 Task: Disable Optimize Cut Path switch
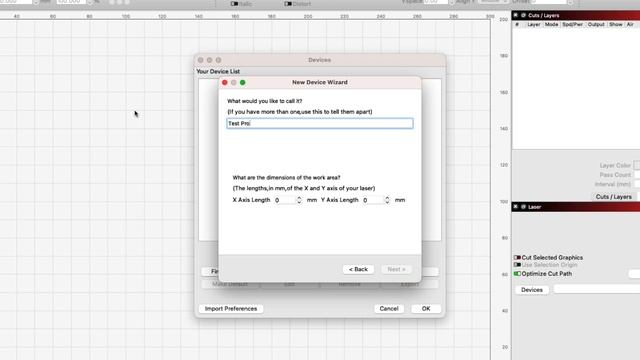click(x=517, y=273)
